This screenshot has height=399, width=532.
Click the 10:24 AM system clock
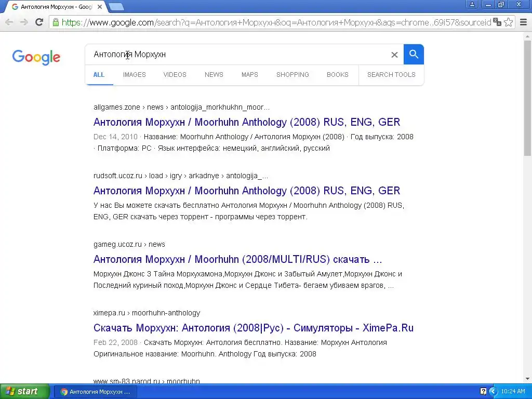point(513,392)
